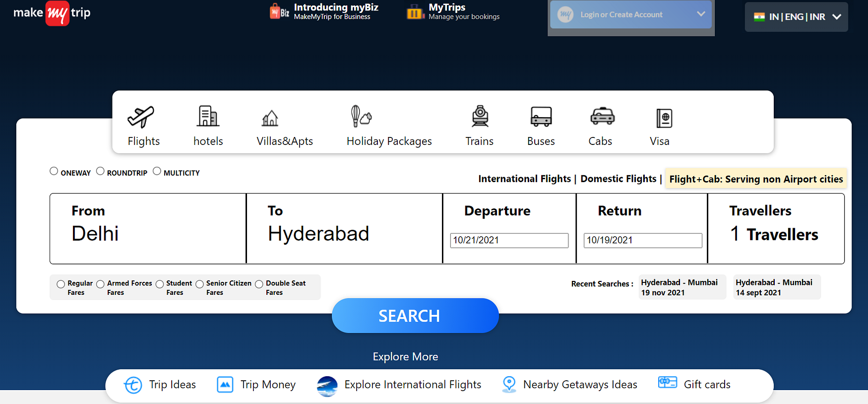
Task: Click the Recent Searches label
Action: point(602,284)
